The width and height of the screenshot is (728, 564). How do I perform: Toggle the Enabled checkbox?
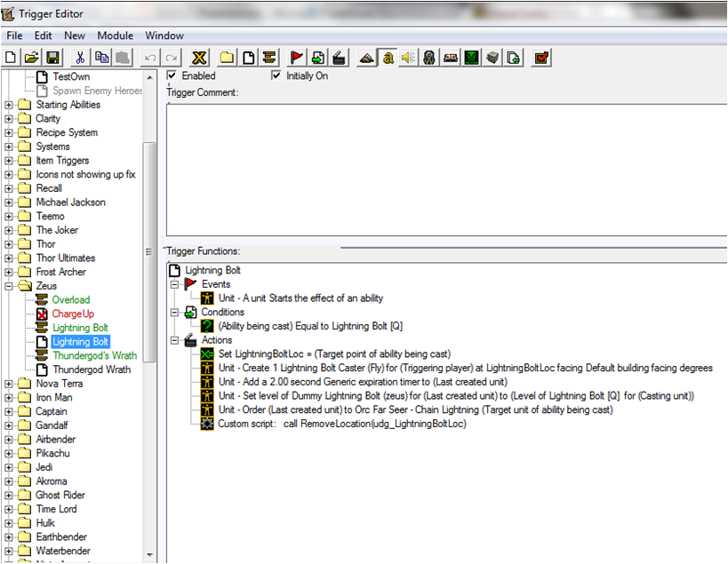(x=172, y=75)
